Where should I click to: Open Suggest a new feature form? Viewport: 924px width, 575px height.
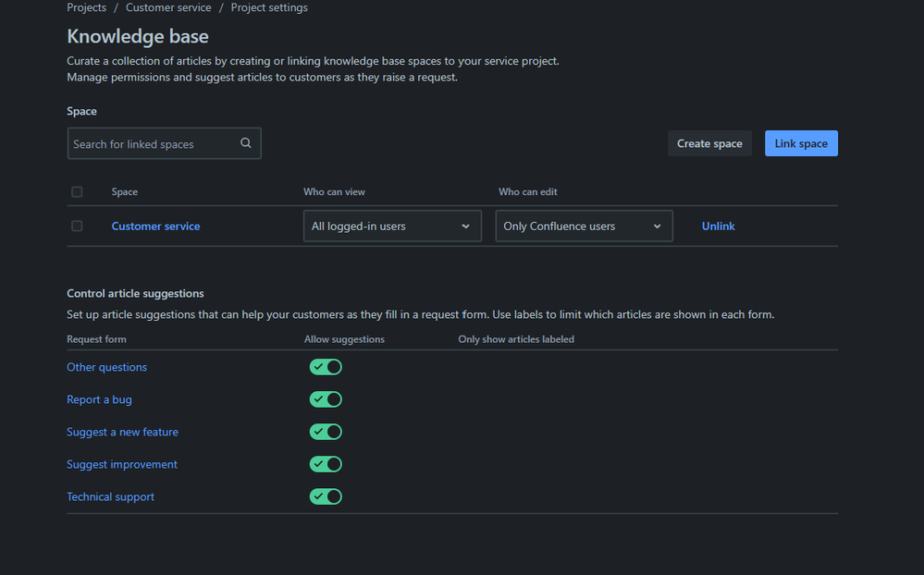coord(123,432)
